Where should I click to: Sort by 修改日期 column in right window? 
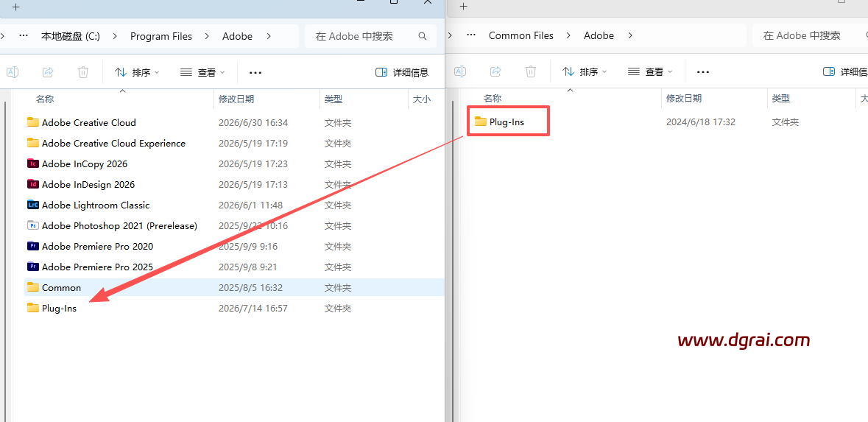pos(684,99)
